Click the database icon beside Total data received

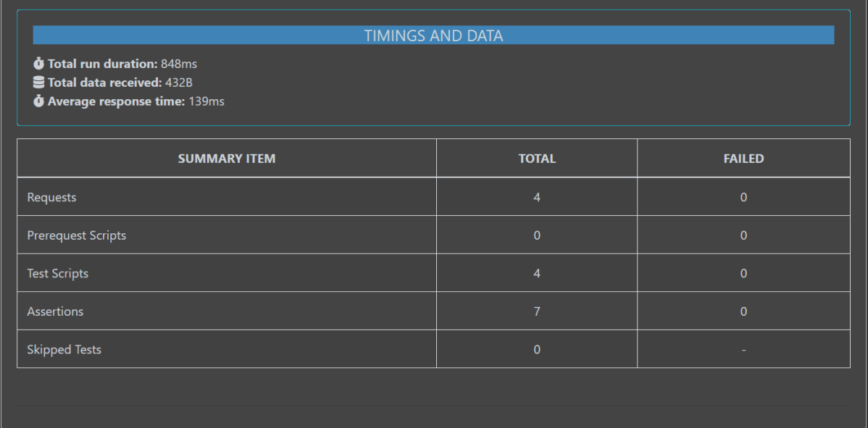39,83
